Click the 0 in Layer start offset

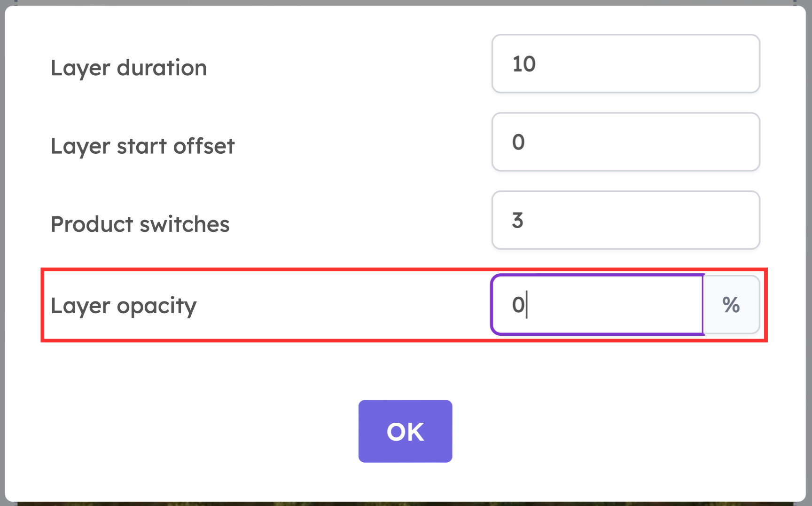[x=518, y=142]
